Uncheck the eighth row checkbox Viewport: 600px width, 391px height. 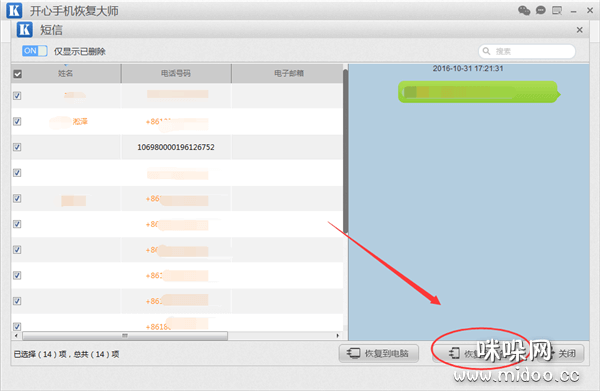coord(17,275)
